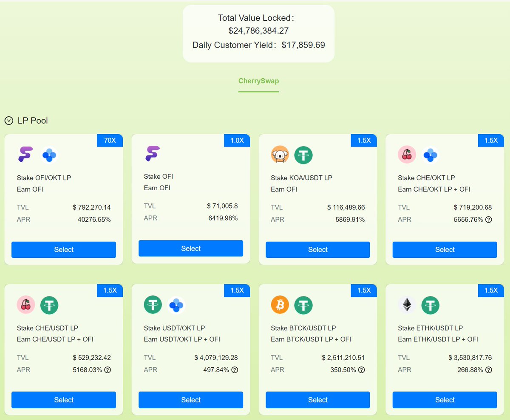Click APR value 266.88%
The width and height of the screenshot is (510, 420).
pyautogui.click(x=470, y=369)
